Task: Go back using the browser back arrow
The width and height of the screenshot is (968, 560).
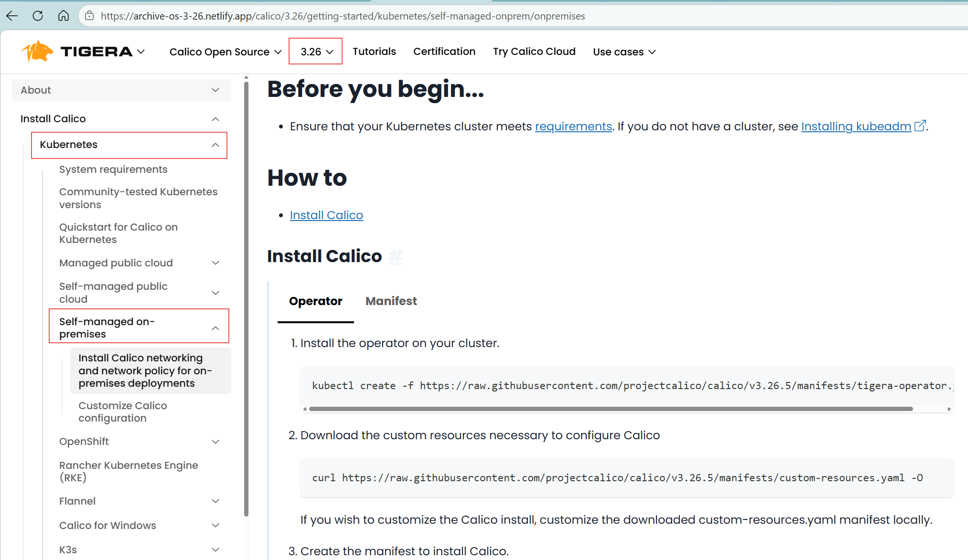Action: (x=12, y=16)
